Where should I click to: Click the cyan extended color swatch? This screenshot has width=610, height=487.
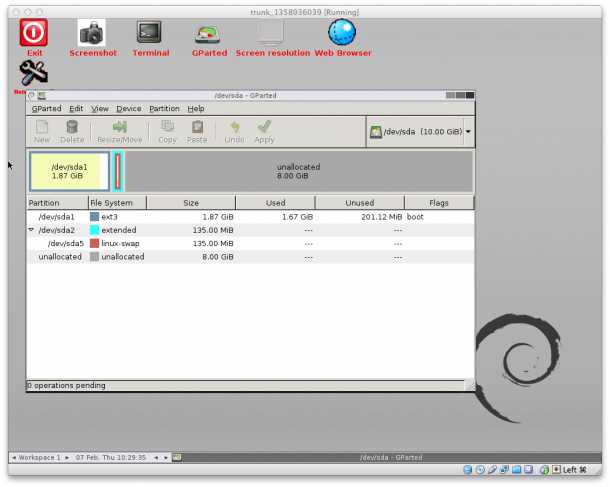(94, 230)
